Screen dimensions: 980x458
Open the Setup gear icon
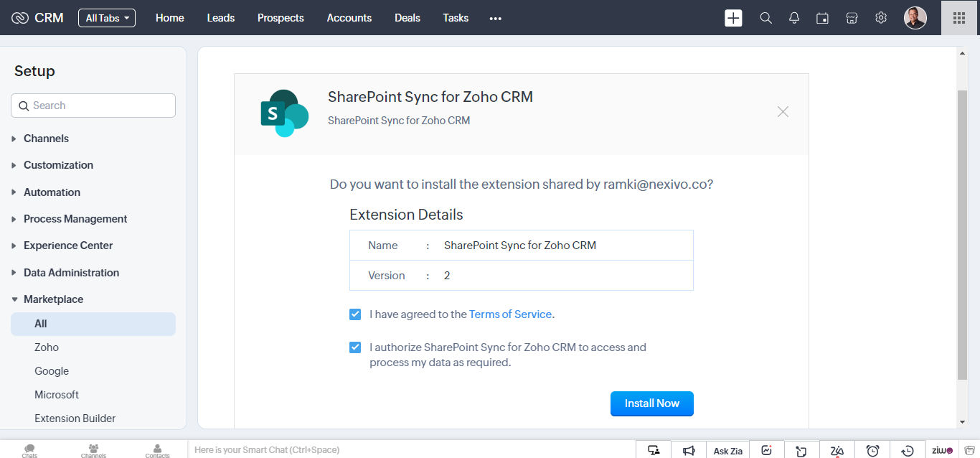pos(881,18)
